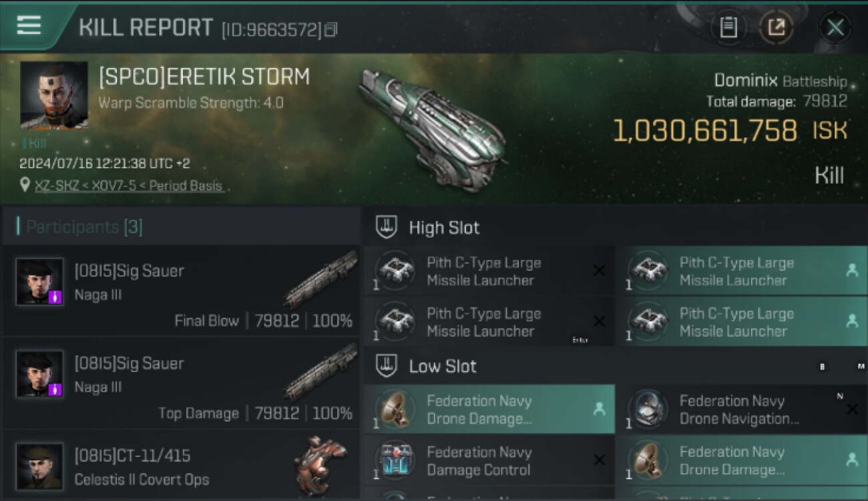Copy the kill report ID

(331, 29)
